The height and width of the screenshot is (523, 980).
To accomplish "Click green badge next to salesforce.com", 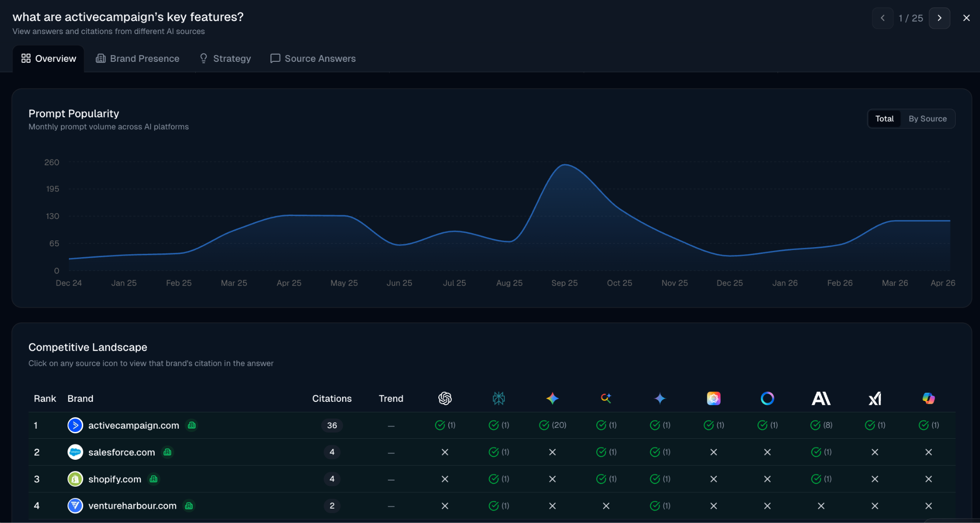I will point(167,452).
